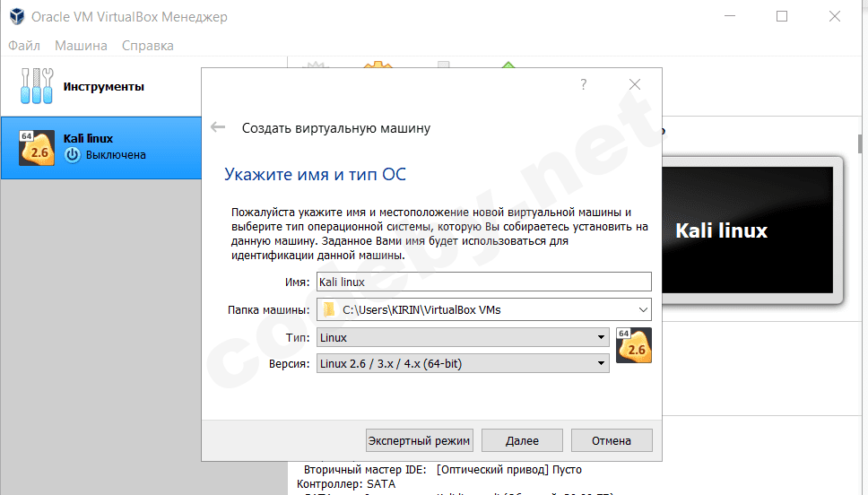Expand the Папка машины combo box
Screen dimensions: 868x495
tap(643, 309)
